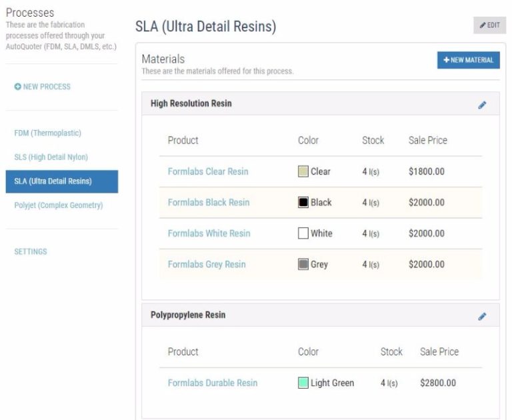
Task: Open Formlabs Clear Resin product
Action: click(208, 171)
